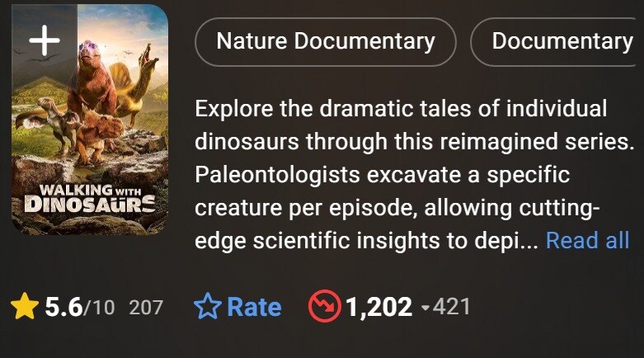Click the 1,202 popularity rank
Viewport: 644px width, 358px height.
(x=378, y=308)
